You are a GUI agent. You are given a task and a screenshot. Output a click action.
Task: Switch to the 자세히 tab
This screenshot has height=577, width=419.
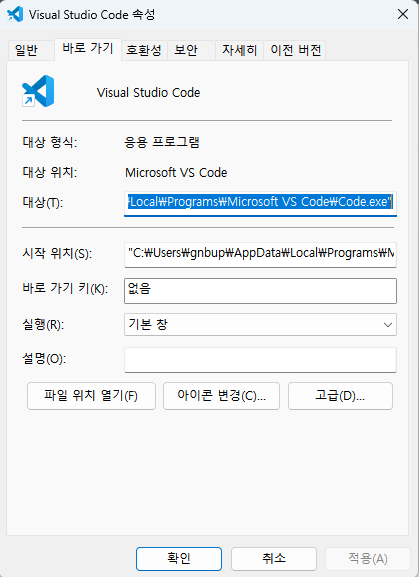(239, 50)
